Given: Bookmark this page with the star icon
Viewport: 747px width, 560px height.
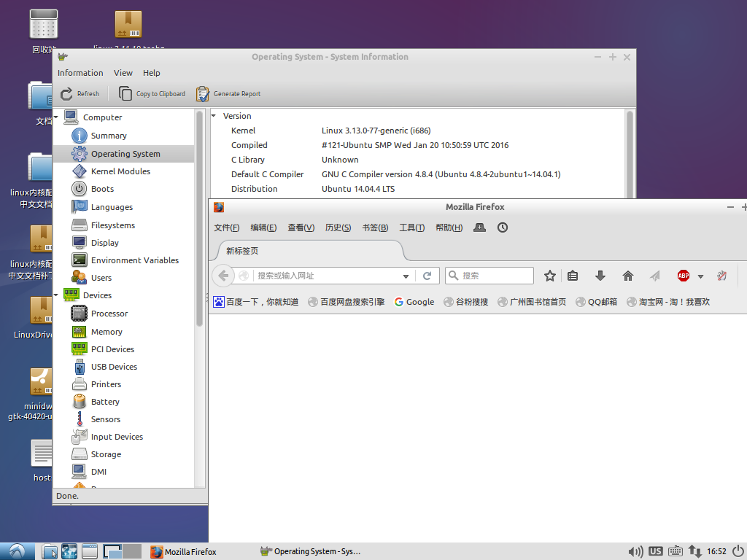Looking at the screenshot, I should point(550,275).
